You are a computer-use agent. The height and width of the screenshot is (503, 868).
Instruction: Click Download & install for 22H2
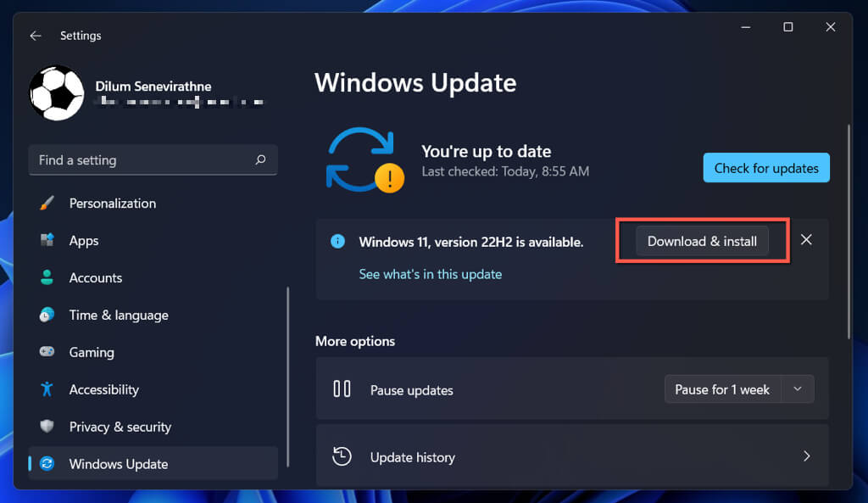point(702,241)
